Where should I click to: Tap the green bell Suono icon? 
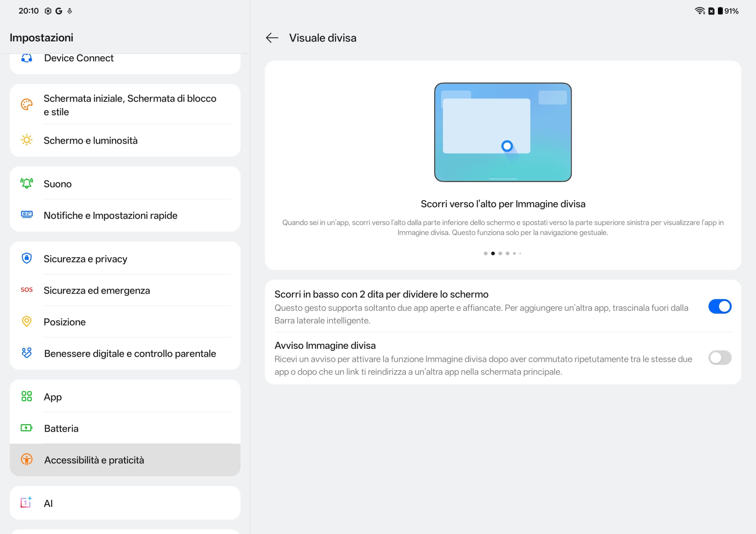coord(27,184)
